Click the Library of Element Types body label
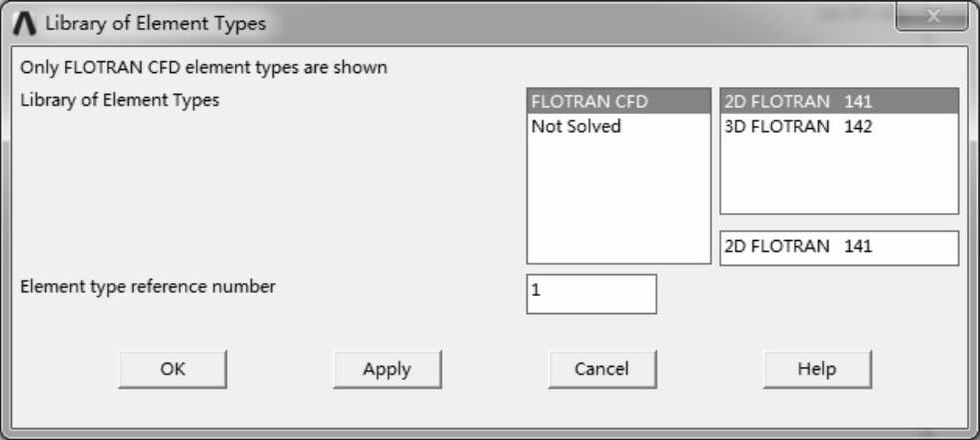 pos(120,100)
